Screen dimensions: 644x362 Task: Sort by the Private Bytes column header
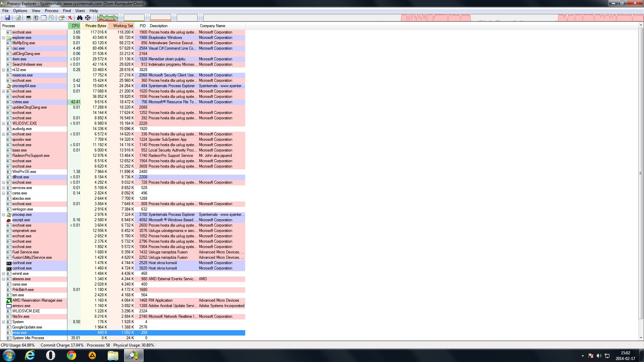(x=94, y=26)
